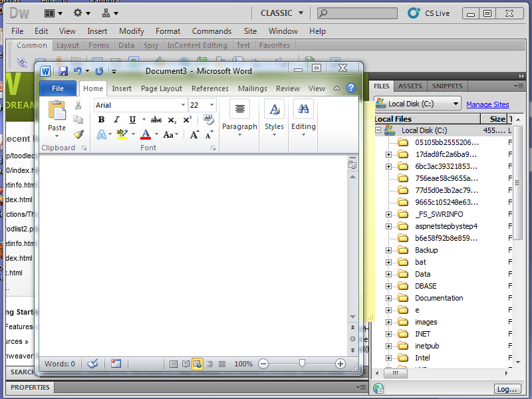Click the Log... button
Screen dimensions: 532x399
tap(507, 388)
